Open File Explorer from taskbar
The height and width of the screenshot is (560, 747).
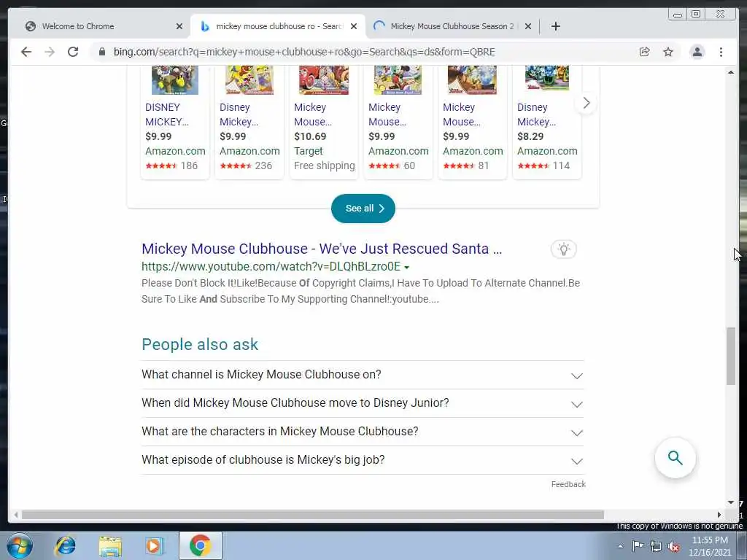click(110, 545)
